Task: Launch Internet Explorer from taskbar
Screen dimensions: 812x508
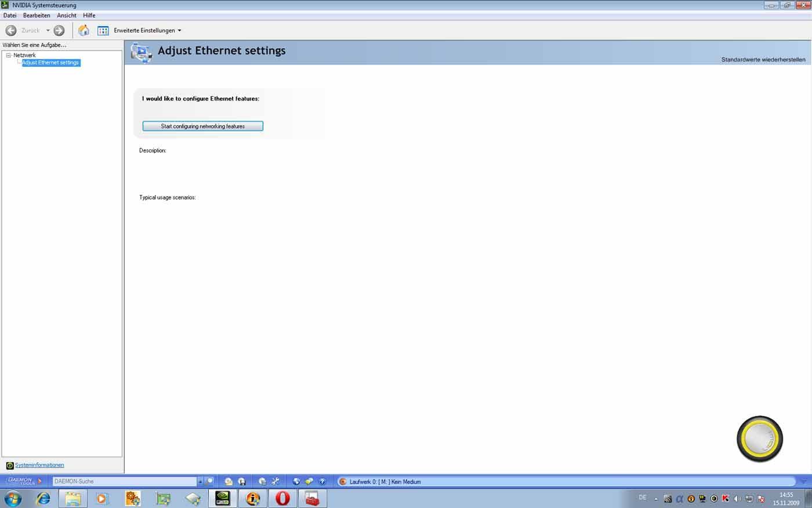Action: coord(43,498)
